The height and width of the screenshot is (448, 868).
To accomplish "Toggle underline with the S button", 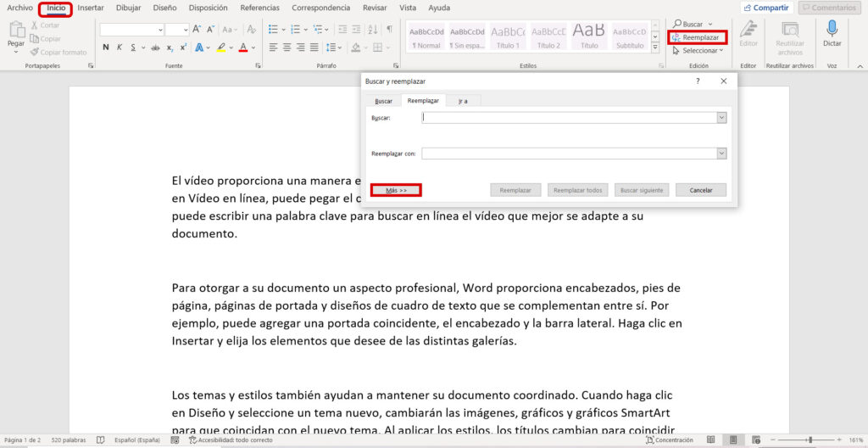I will [x=133, y=48].
